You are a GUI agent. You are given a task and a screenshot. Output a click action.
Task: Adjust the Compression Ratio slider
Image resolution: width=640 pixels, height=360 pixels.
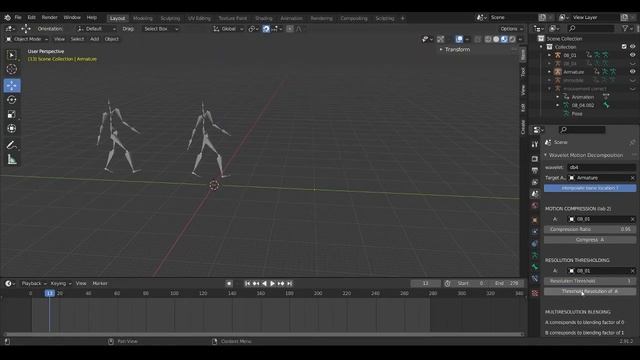[590, 229]
